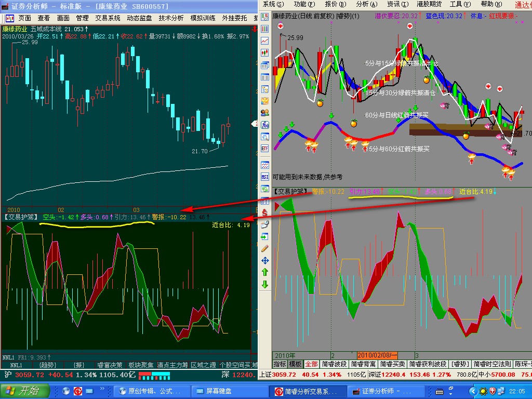Open the data table list icon
The width and height of the screenshot is (532, 399).
[264, 77]
